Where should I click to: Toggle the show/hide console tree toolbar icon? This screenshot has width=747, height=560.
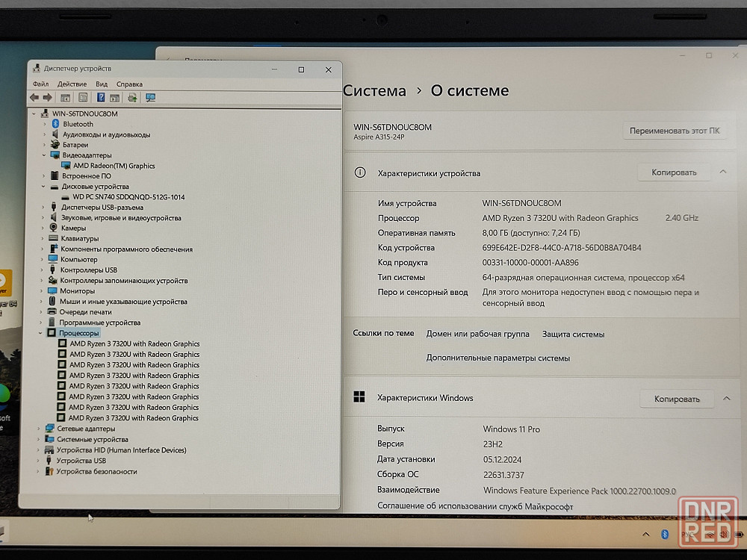coord(65,98)
